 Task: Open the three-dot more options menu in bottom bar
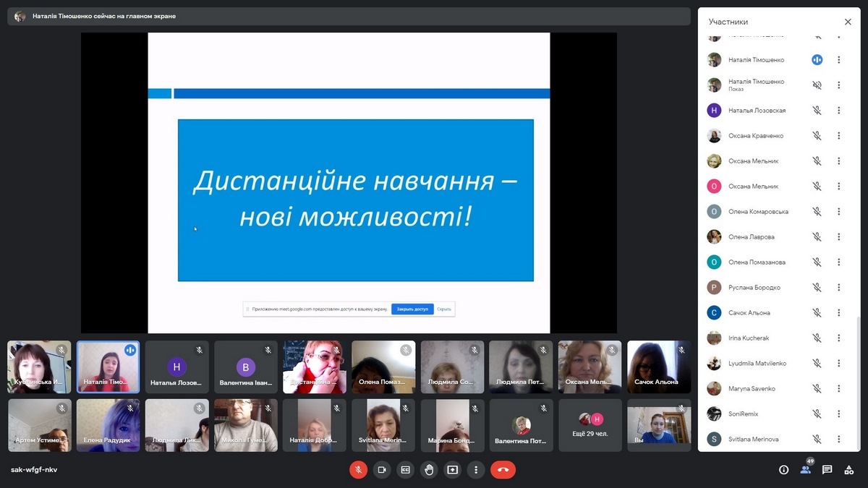[x=476, y=470]
